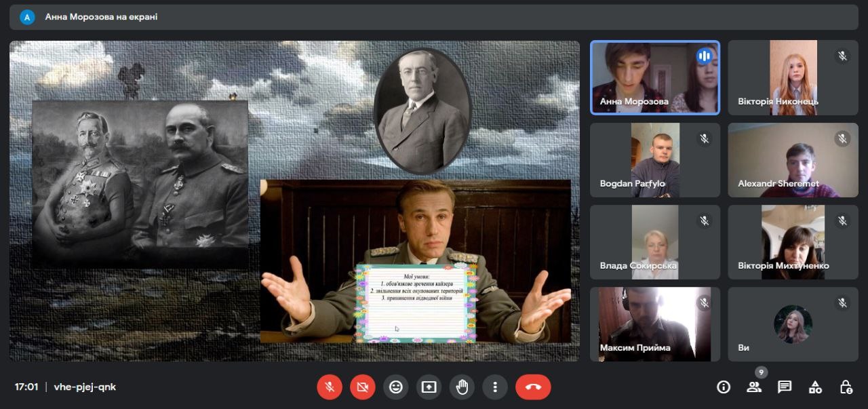Click muted mic icon on Влада Сокирська tile
This screenshot has width=868, height=409.
click(x=704, y=220)
